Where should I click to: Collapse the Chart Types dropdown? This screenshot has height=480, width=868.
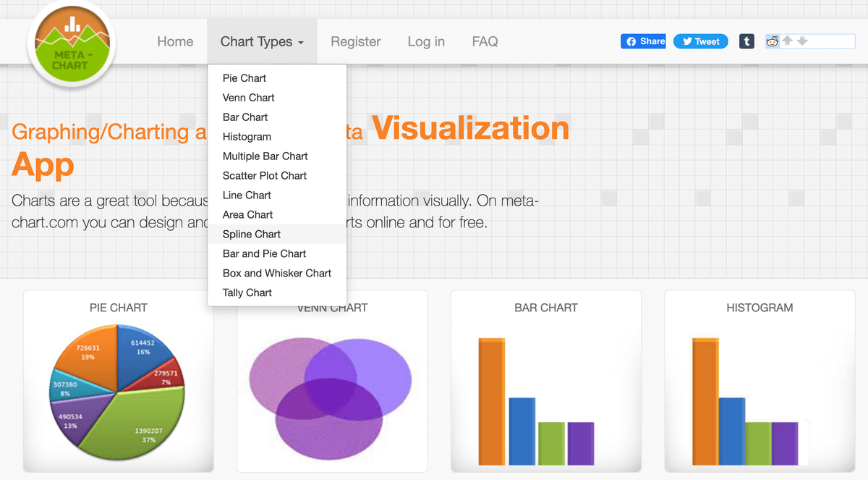[x=262, y=42]
